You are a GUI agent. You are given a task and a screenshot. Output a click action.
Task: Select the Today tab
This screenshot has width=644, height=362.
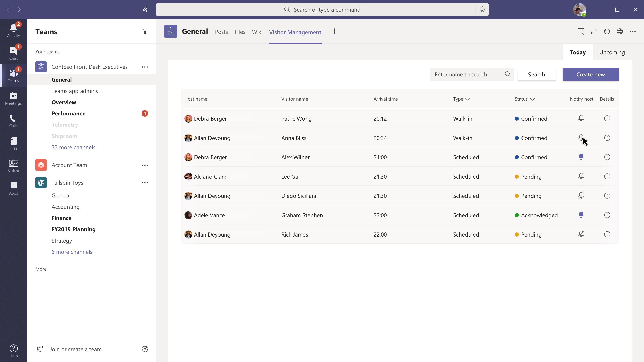pos(578,52)
